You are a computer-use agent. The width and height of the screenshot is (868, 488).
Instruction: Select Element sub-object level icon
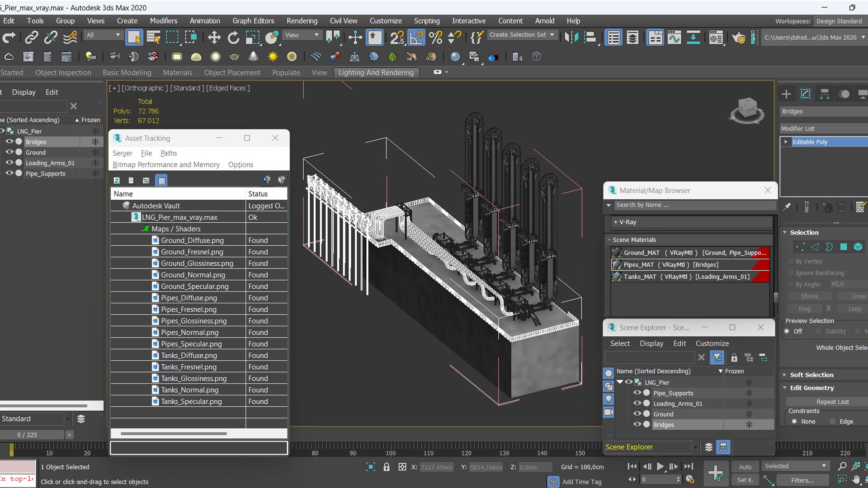click(x=858, y=247)
